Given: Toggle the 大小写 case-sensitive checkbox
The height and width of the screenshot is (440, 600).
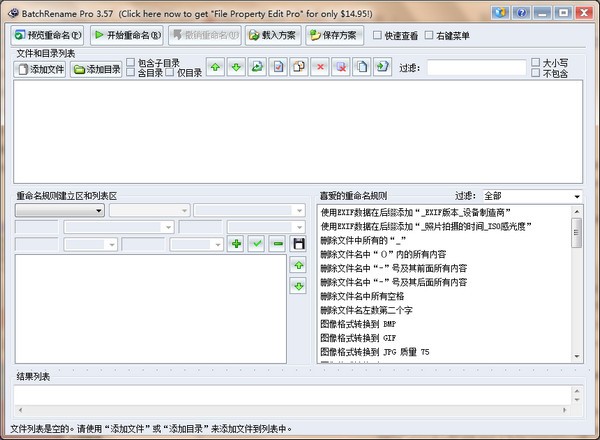Looking at the screenshot, I should pyautogui.click(x=536, y=63).
